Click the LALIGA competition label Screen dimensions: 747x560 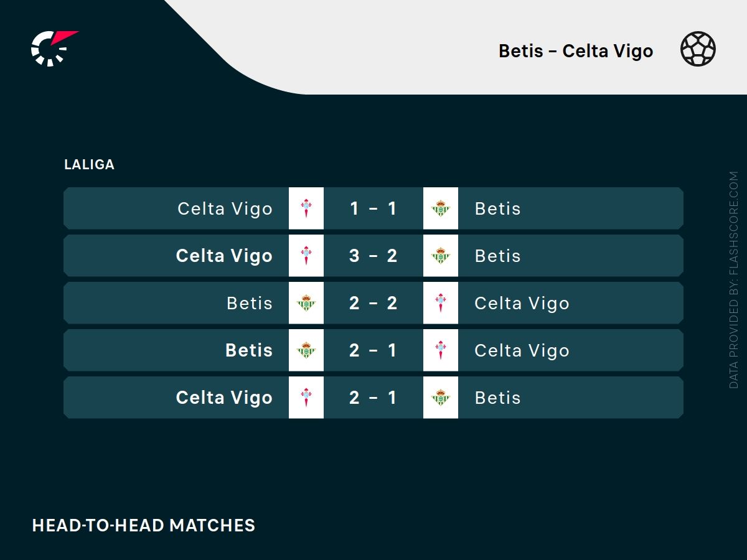(x=89, y=165)
